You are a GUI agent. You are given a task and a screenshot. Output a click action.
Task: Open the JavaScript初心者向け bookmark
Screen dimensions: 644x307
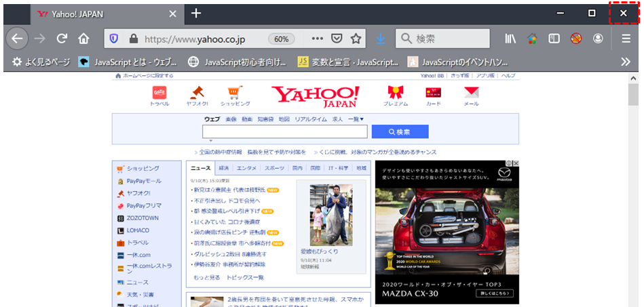238,62
